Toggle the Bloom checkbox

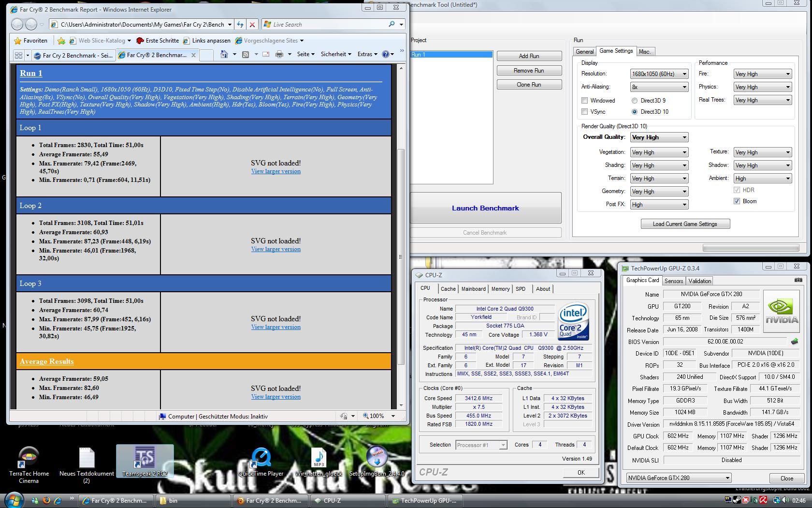(737, 201)
